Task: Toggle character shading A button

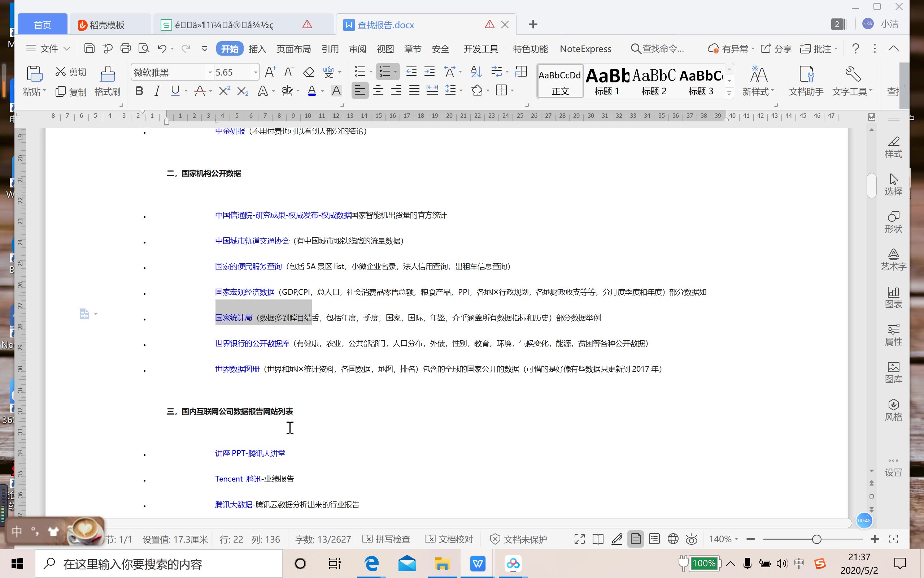Action: click(336, 91)
